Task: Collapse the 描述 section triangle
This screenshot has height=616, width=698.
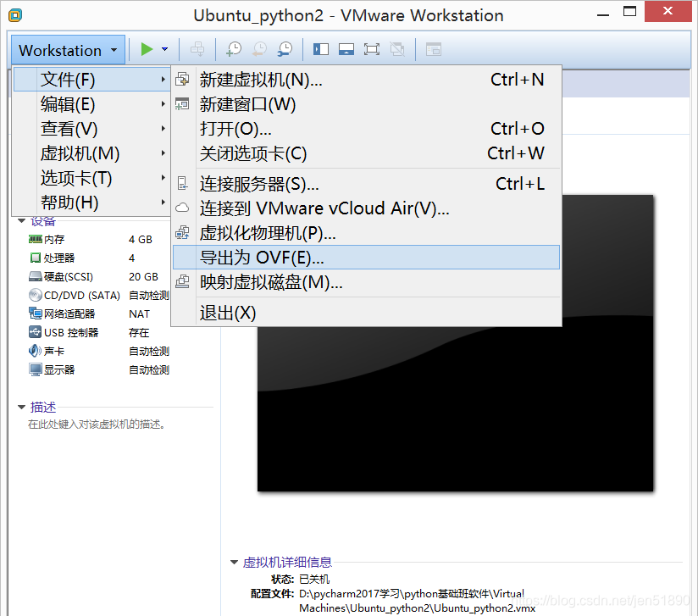Action: [21, 407]
